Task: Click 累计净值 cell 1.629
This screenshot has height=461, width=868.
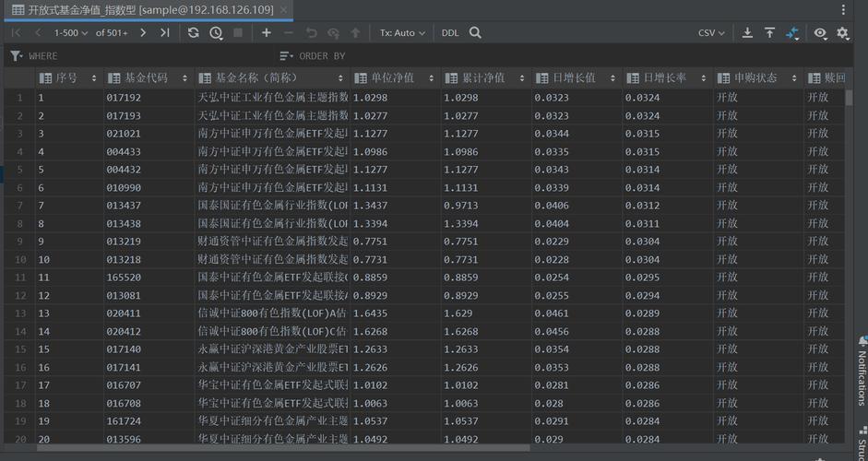Action: [x=486, y=313]
